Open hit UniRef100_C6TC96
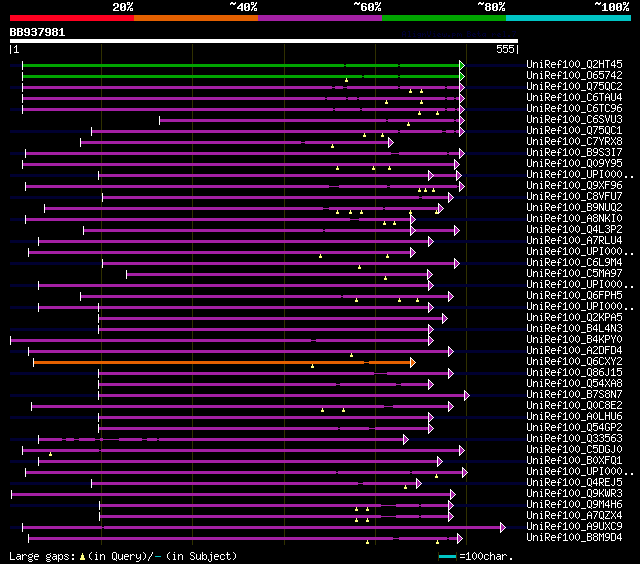This screenshot has width=640, height=564. (574, 109)
